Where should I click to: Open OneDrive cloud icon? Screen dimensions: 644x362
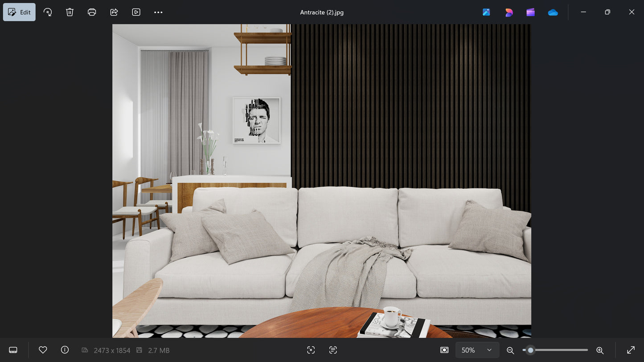[553, 12]
